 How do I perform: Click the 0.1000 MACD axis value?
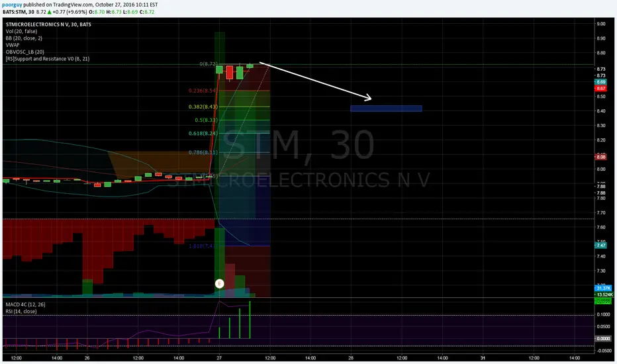pos(603,315)
